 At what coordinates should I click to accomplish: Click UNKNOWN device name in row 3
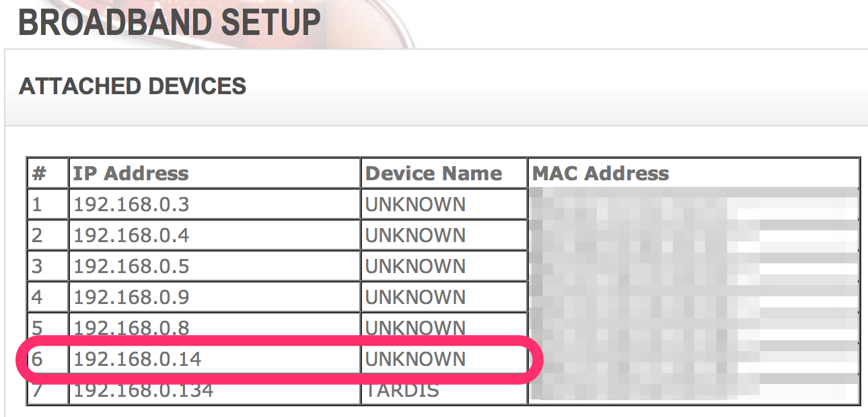tap(415, 266)
